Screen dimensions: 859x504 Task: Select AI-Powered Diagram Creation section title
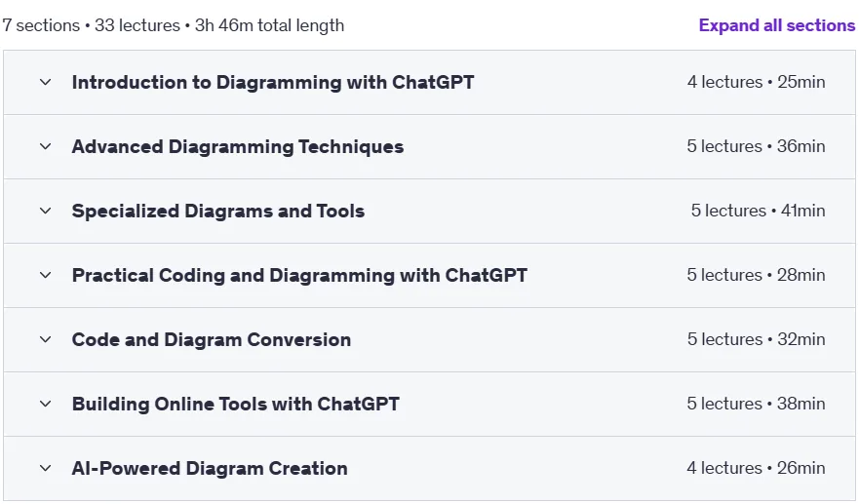coord(210,468)
